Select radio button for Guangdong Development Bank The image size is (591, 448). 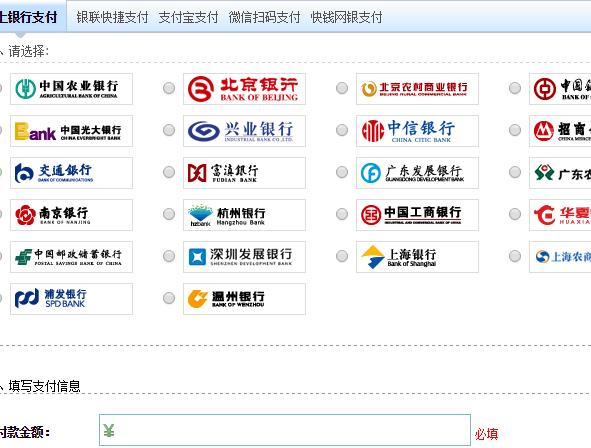pyautogui.click(x=342, y=172)
